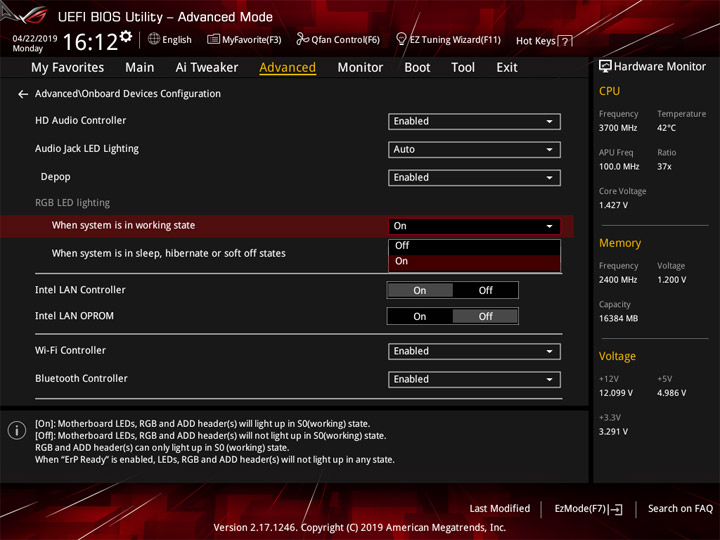Select the Intel LAN Controller label
Screen dimensions: 720x540
click(x=80, y=290)
